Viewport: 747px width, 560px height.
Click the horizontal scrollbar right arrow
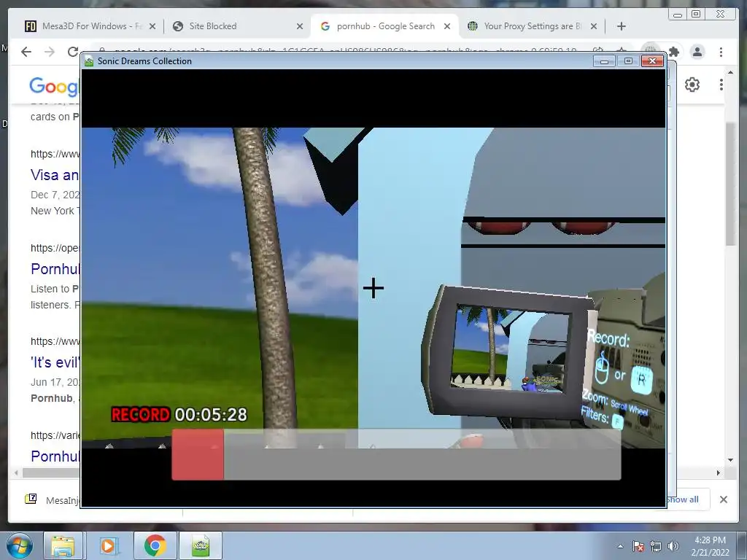click(719, 472)
